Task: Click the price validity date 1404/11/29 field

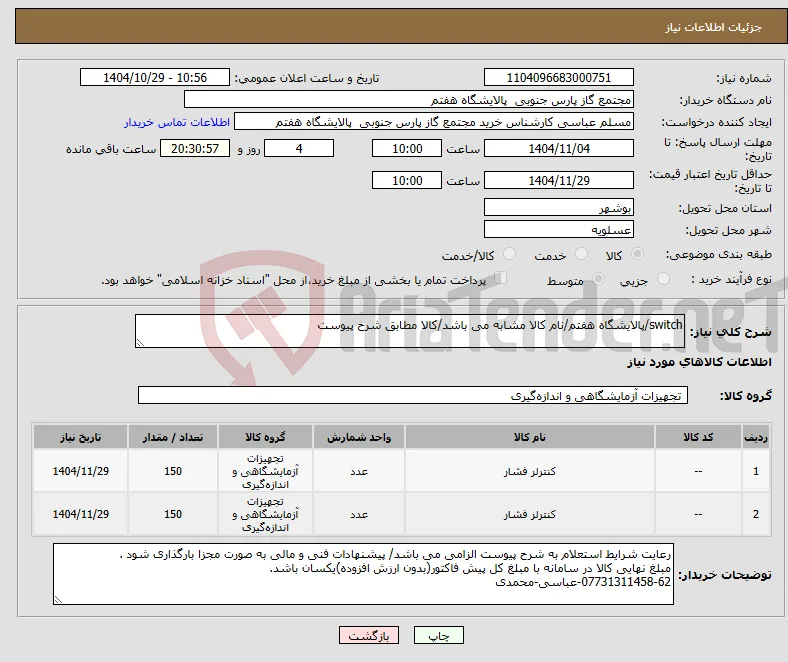Action: [558, 180]
